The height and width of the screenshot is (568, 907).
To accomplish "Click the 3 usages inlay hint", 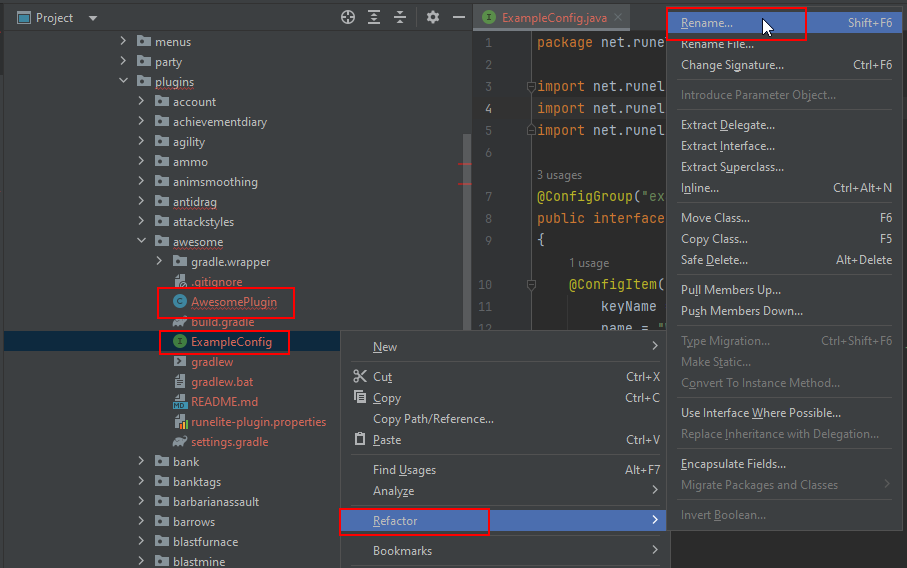I will tap(559, 175).
